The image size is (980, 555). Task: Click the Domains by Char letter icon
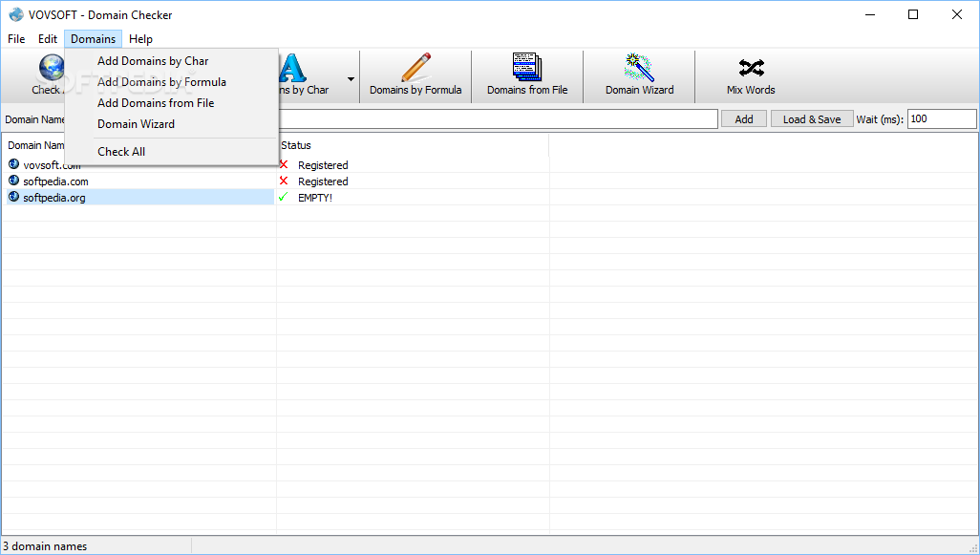292,67
